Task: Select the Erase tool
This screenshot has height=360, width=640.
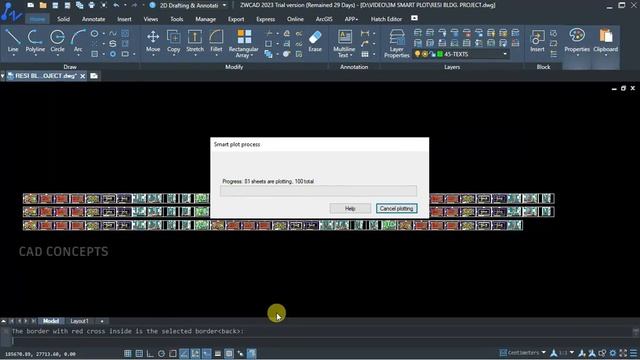Action: [315, 40]
